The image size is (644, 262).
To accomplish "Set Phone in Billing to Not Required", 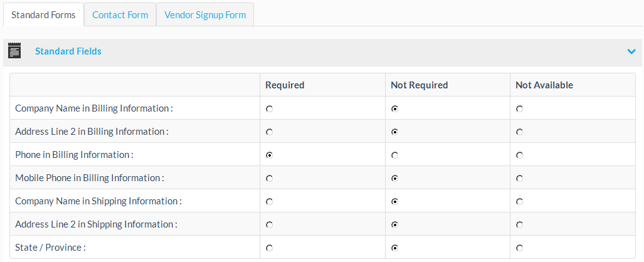I will pyautogui.click(x=395, y=155).
